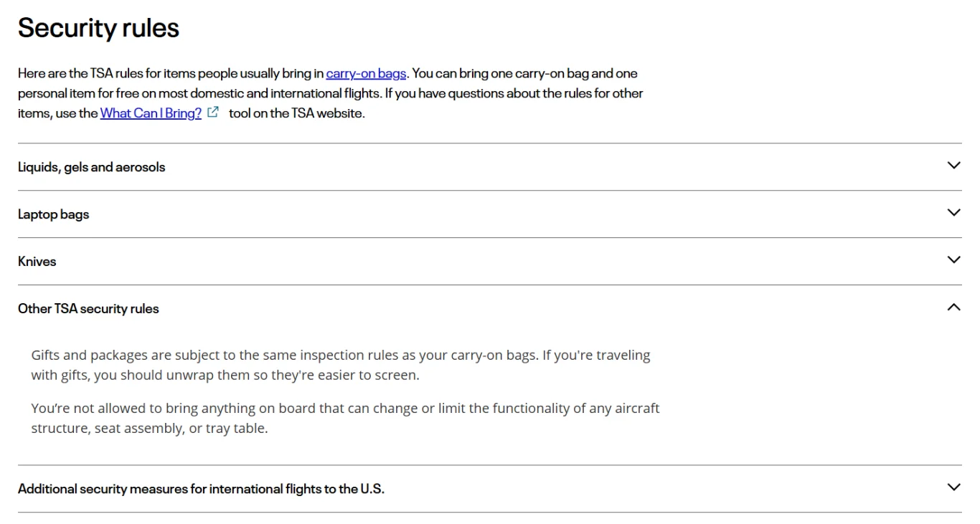
Task: Click chevron for Additional security measures section
Action: tap(953, 487)
